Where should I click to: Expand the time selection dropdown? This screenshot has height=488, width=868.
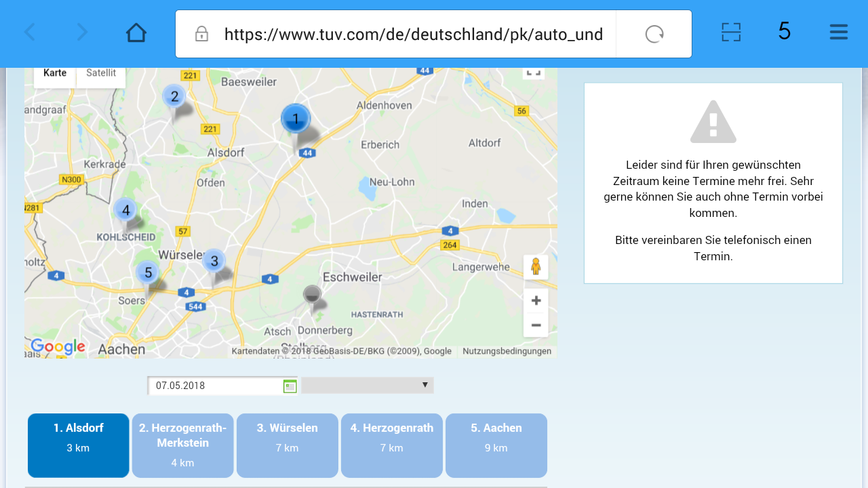click(367, 386)
